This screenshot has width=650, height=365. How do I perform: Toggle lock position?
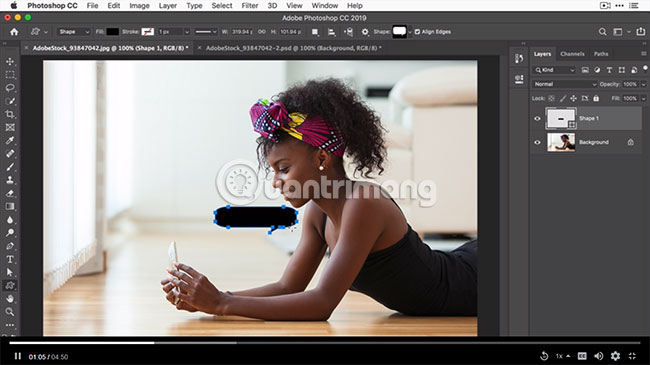click(573, 98)
